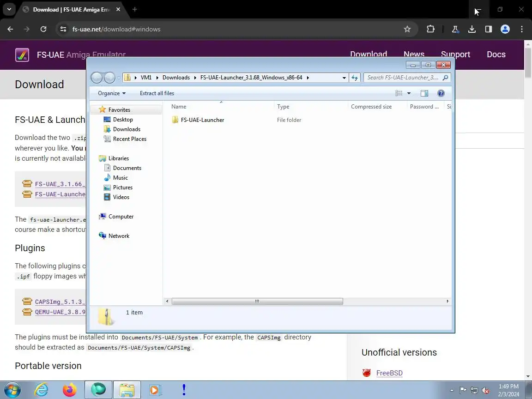
Task: Open the Chrome extensions puzzle icon
Action: point(430,29)
